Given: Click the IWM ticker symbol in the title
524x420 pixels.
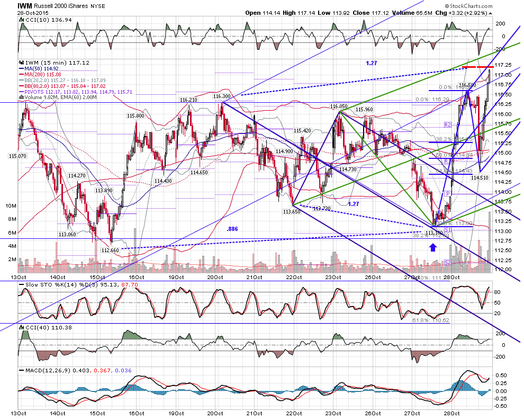Looking at the screenshot, I should [x=24, y=6].
